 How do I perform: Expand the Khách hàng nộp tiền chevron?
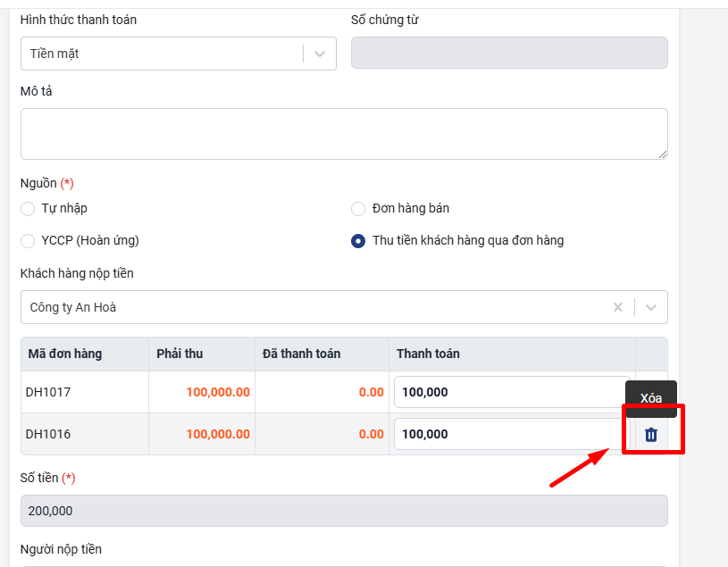pyautogui.click(x=651, y=307)
